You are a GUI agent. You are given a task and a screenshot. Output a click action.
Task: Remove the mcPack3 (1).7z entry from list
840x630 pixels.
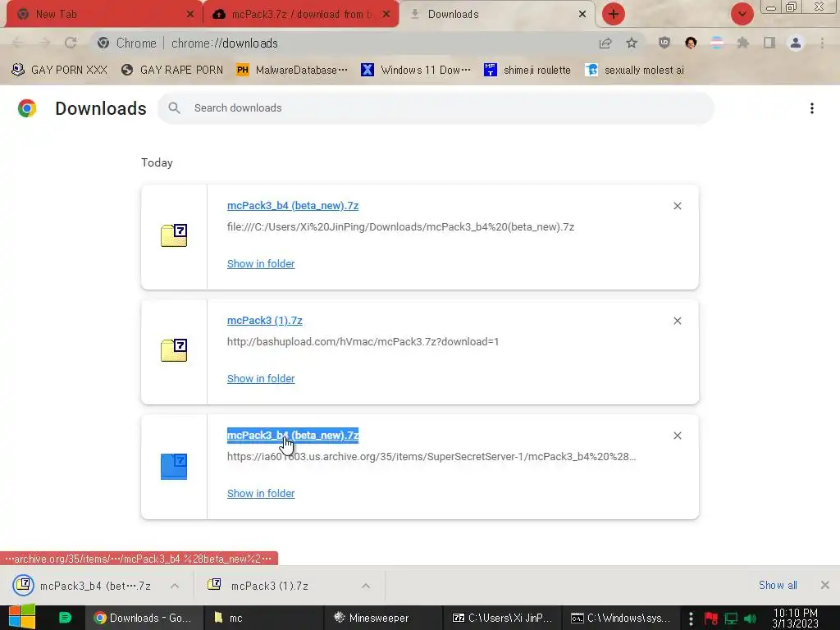[677, 321]
